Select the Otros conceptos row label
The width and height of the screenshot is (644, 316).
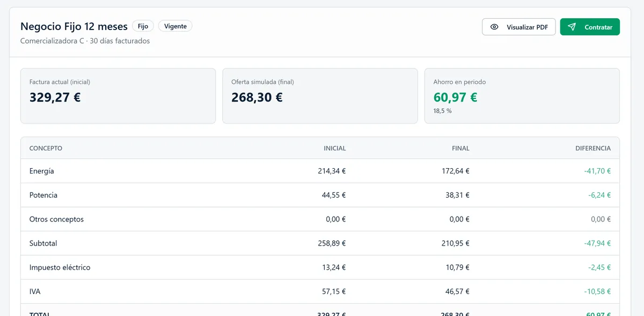click(56, 219)
